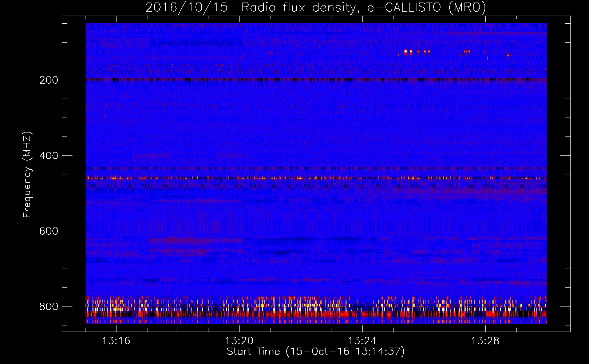Viewport: 589px width, 364px height.
Task: Click the 13:20 time tick label
Action: point(239,341)
